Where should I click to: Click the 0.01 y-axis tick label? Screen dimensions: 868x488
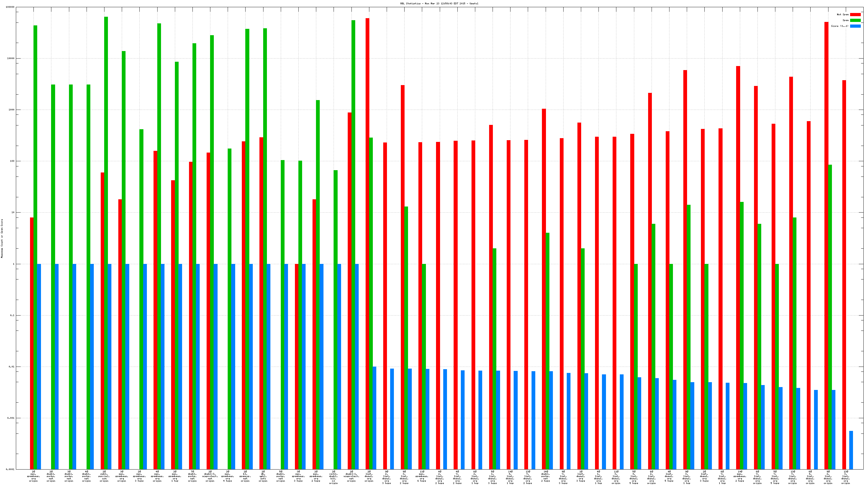tap(12, 366)
